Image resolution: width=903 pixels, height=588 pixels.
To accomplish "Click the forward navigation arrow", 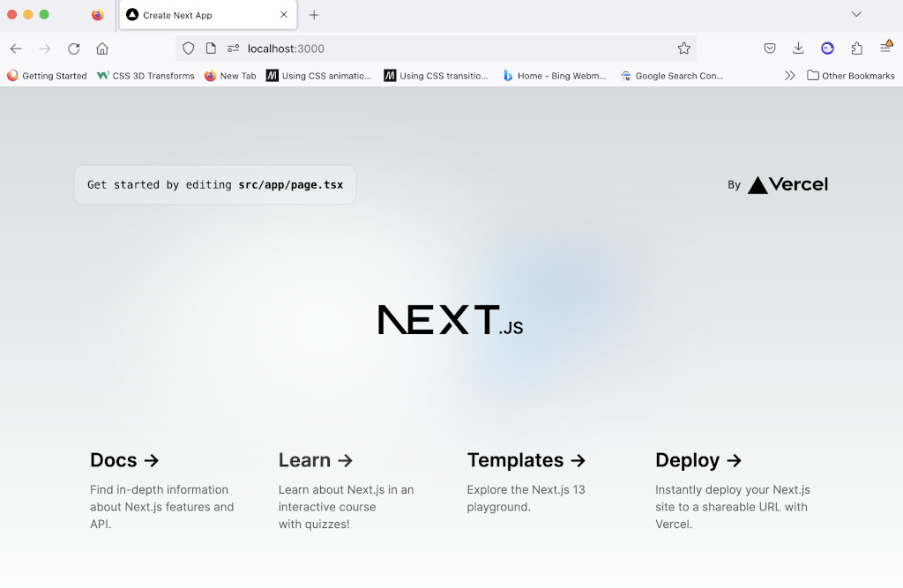I will [x=45, y=49].
